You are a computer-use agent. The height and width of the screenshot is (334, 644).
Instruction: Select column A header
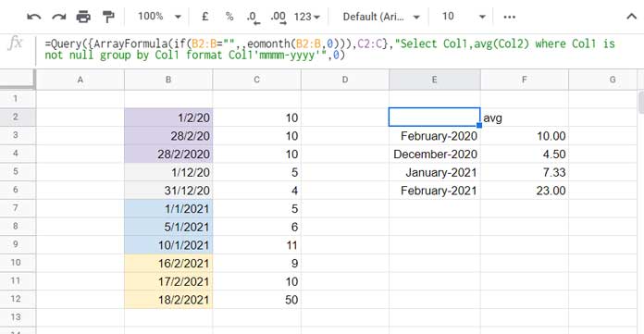tap(80, 80)
